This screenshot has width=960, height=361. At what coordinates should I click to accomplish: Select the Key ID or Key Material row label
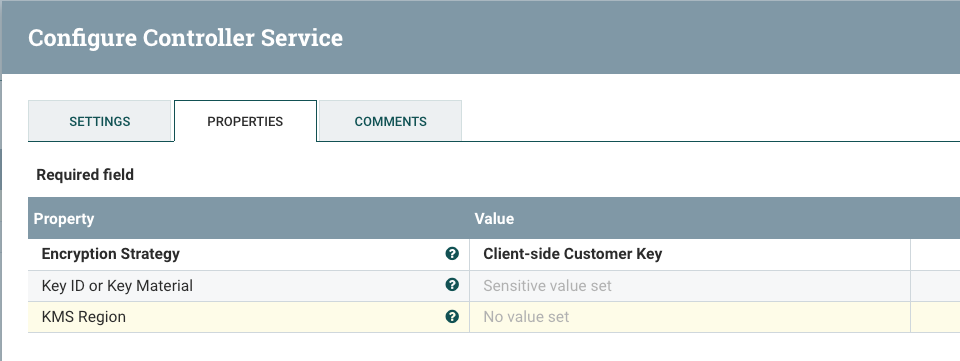[x=117, y=286]
